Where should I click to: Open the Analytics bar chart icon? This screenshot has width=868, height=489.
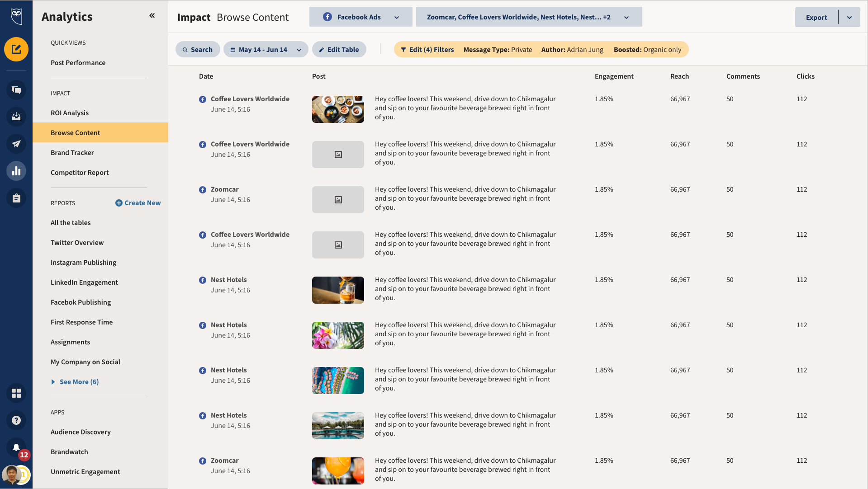[x=16, y=171]
